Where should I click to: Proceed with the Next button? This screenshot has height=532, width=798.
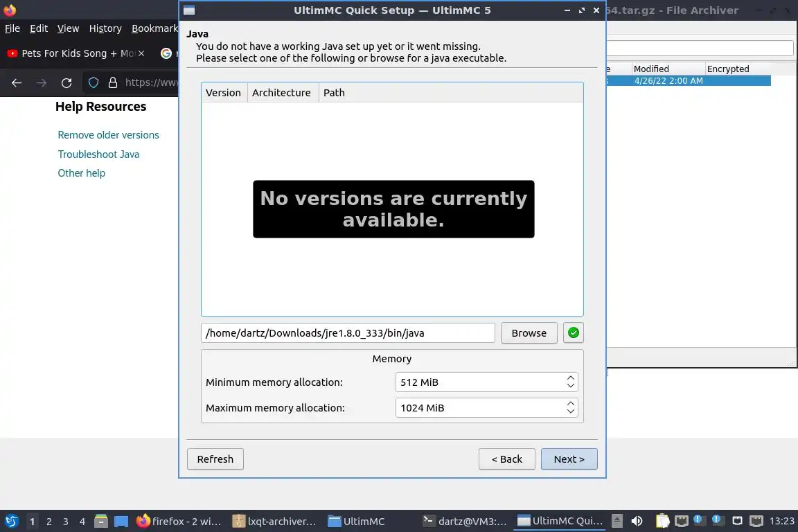click(x=569, y=459)
